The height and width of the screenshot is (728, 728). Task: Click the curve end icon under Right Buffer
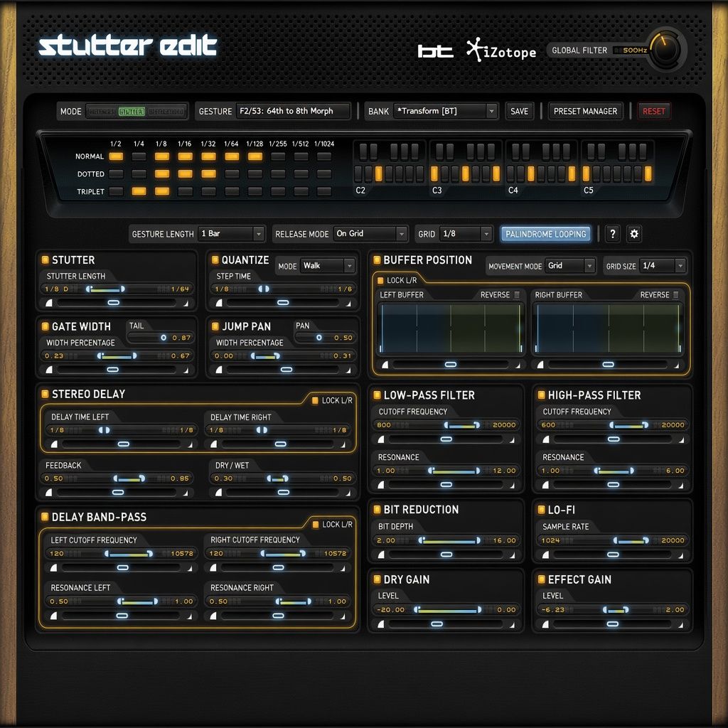[677, 365]
